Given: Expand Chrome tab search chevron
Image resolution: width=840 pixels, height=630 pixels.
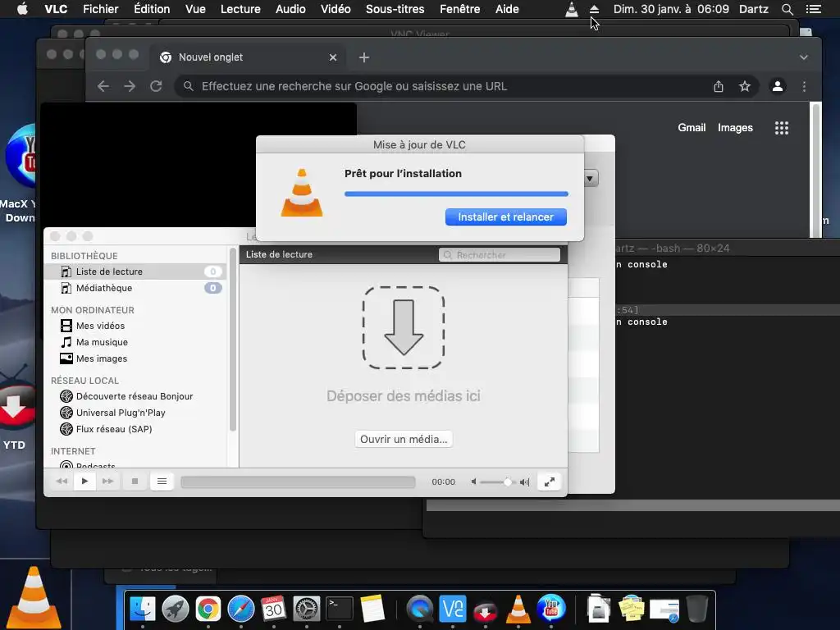Looking at the screenshot, I should [x=804, y=57].
